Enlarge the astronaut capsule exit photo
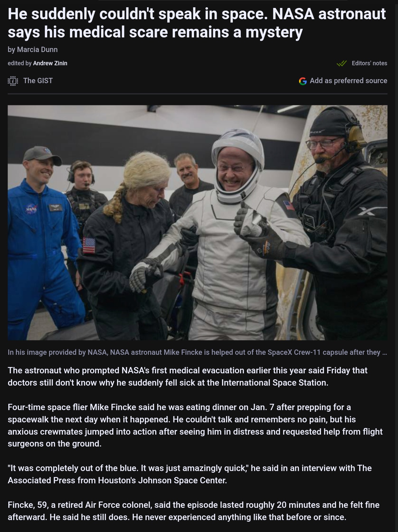 click(x=197, y=223)
